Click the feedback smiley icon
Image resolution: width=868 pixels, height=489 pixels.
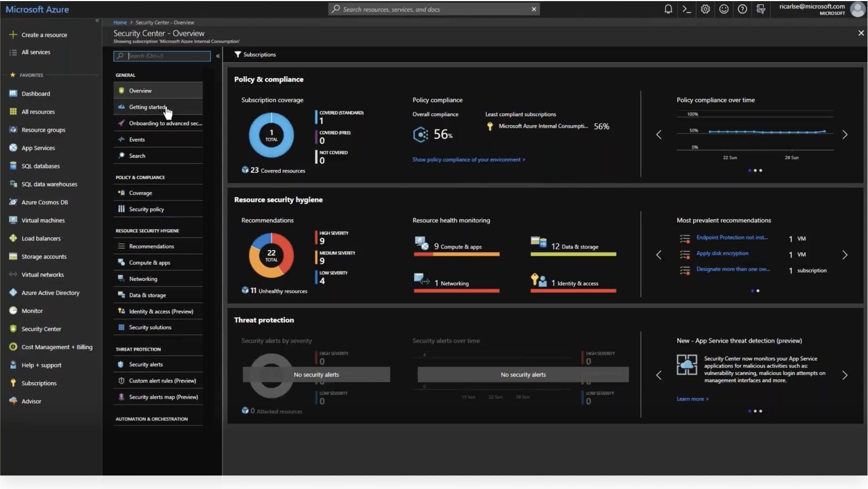point(724,9)
